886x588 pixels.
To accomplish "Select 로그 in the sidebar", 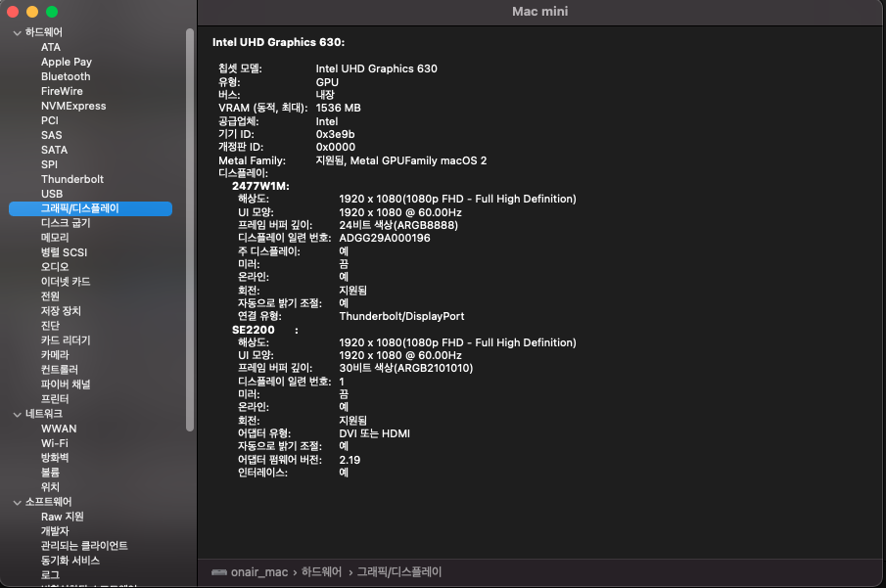I will pyautogui.click(x=50, y=575).
